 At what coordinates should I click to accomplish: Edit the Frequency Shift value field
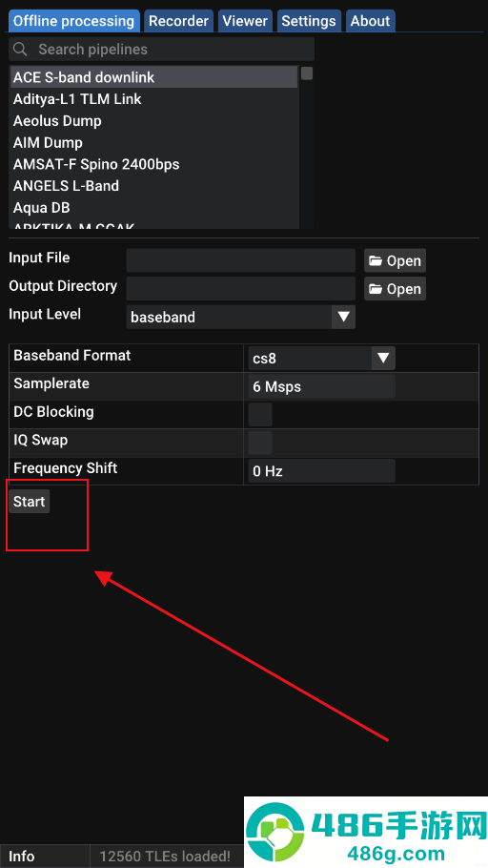point(321,471)
